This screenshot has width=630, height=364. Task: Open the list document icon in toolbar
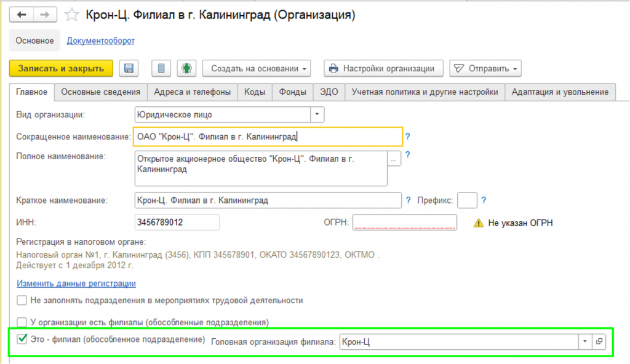[x=161, y=68]
